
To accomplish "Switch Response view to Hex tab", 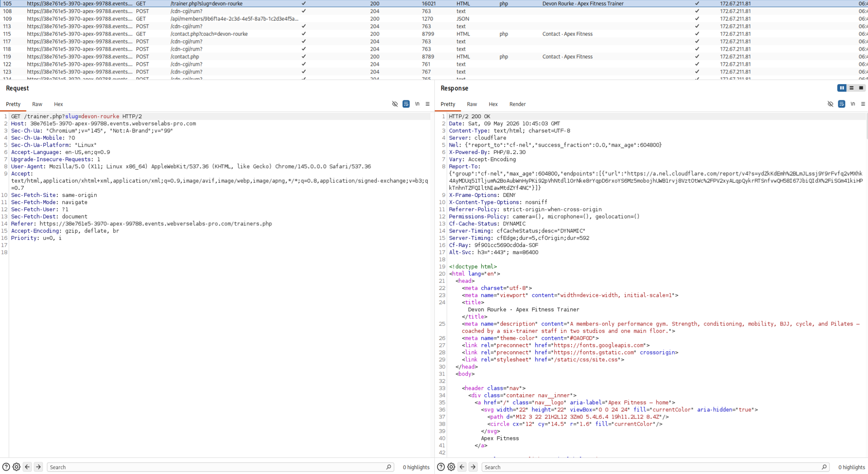I will [x=493, y=104].
